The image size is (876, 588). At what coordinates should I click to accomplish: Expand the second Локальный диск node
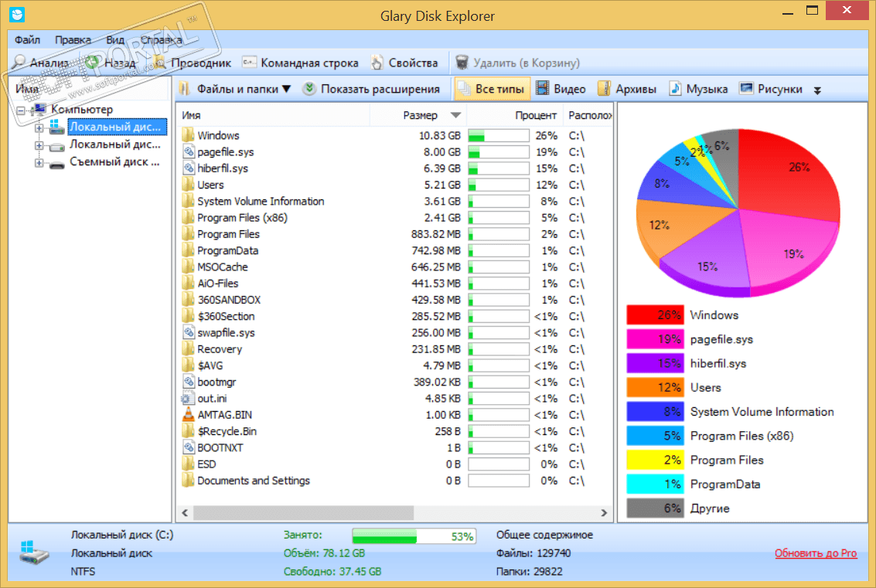point(39,145)
